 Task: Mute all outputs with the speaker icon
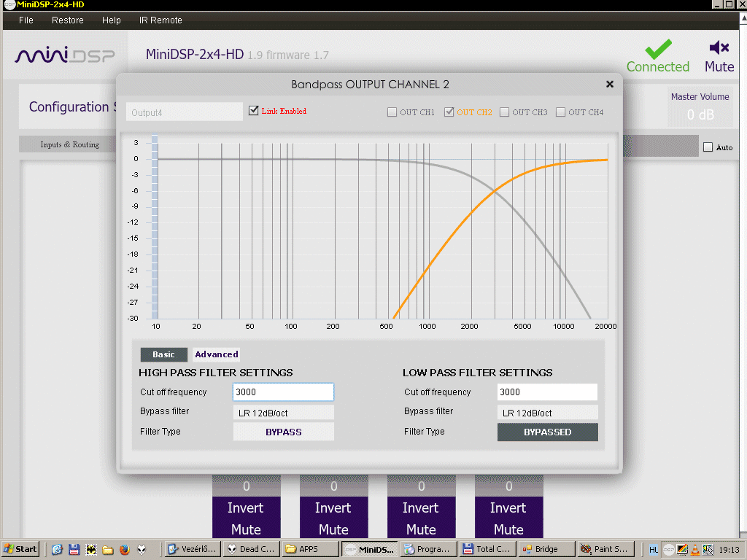(719, 47)
